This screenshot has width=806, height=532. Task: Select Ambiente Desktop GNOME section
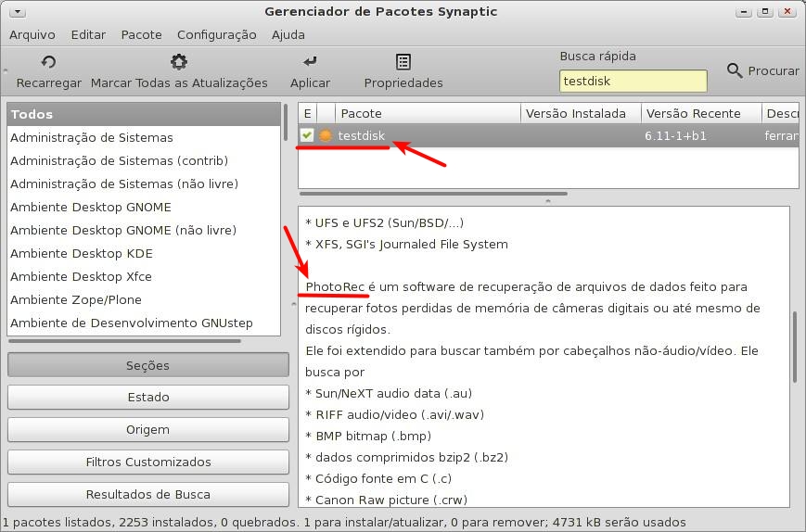point(144,207)
